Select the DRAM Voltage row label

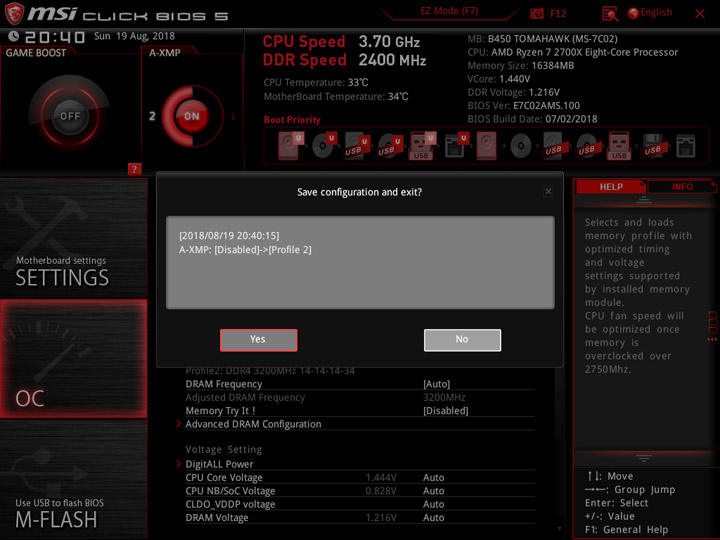(217, 518)
